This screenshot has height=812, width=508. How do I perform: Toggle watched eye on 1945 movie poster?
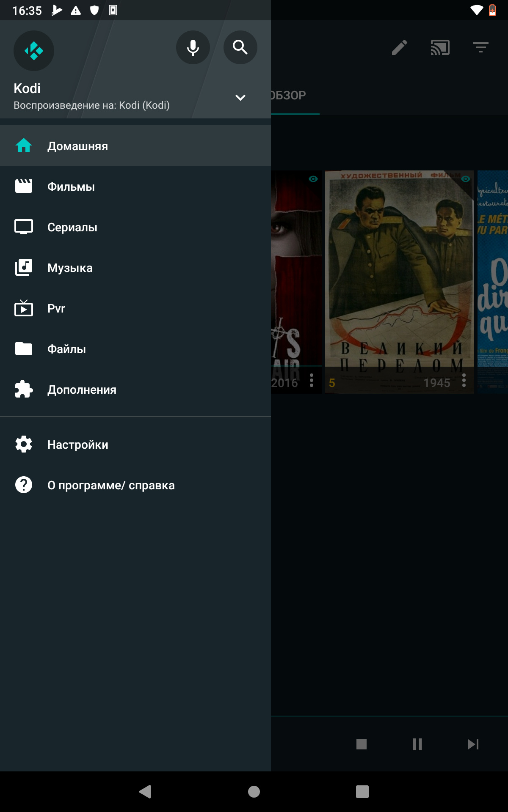[466, 179]
